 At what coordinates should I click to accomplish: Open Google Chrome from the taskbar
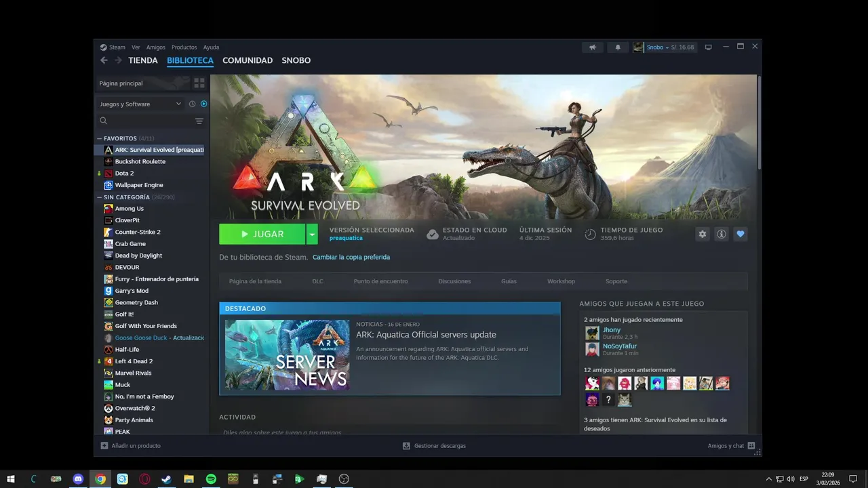pyautogui.click(x=100, y=479)
